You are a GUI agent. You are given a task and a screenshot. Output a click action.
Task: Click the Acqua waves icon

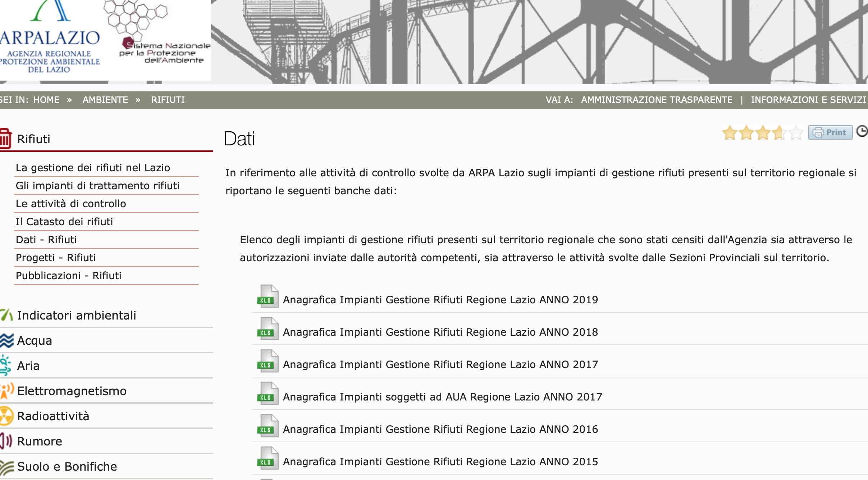pos(6,340)
